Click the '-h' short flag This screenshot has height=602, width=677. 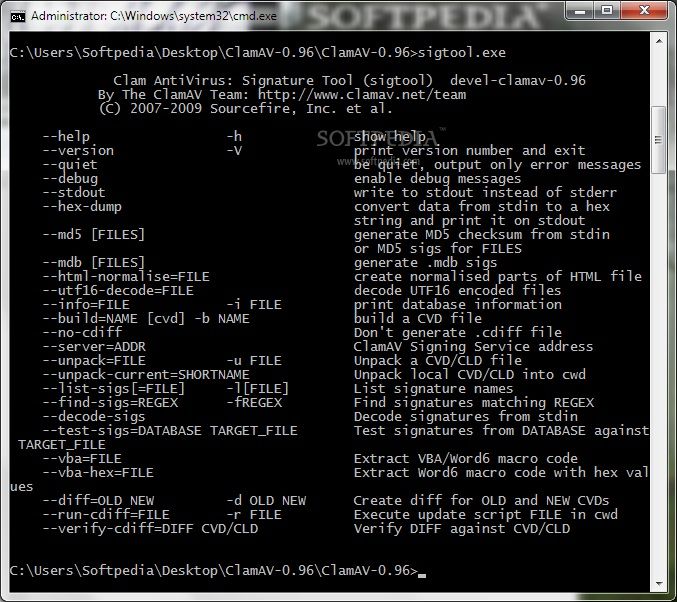pyautogui.click(x=234, y=136)
